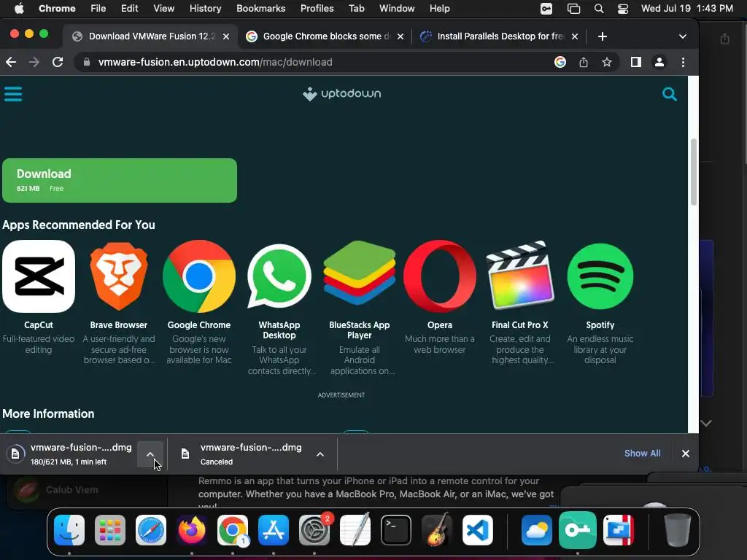Open the Uptodown hamburger menu
Viewport: 747px width, 560px height.
(13, 94)
